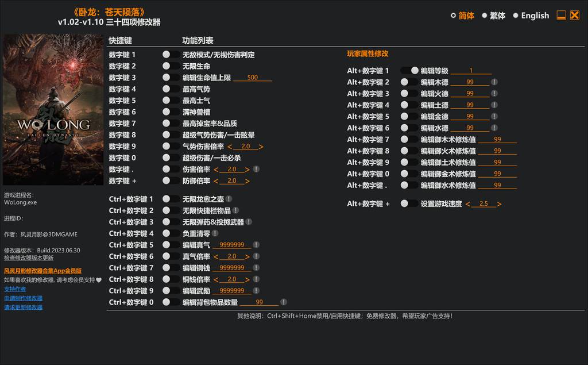Click info icon next to 编辑水德
Image resolution: width=588 pixels, height=365 pixels.
pos(494,128)
